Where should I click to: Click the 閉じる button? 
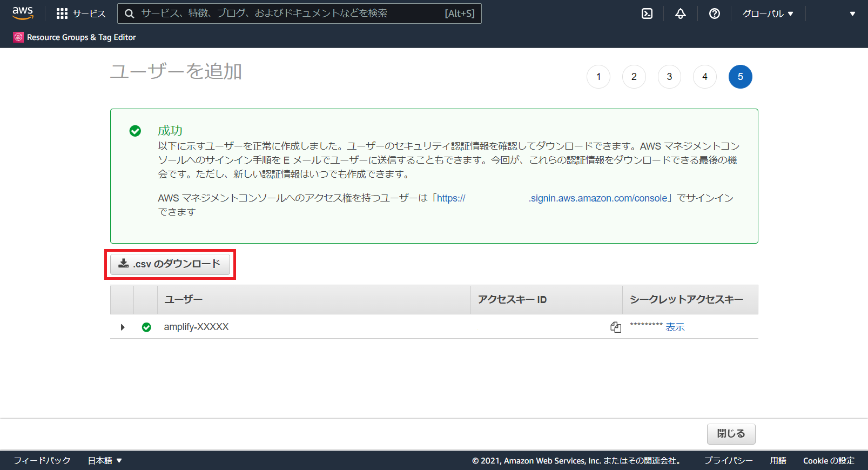[x=731, y=433]
